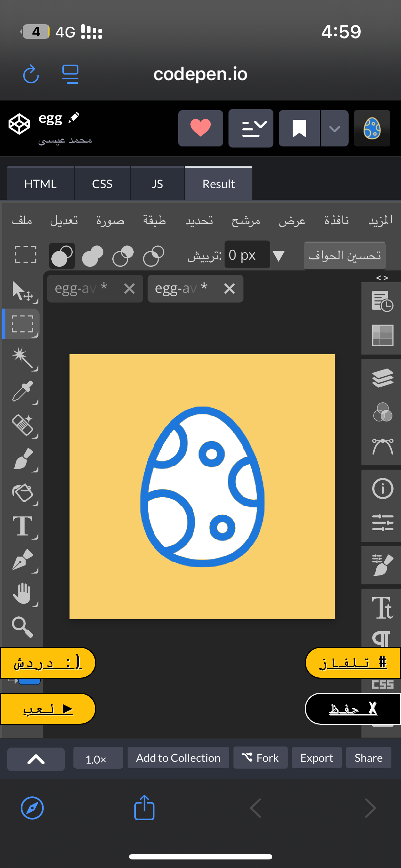Select the Eyedropper tool

23,391
